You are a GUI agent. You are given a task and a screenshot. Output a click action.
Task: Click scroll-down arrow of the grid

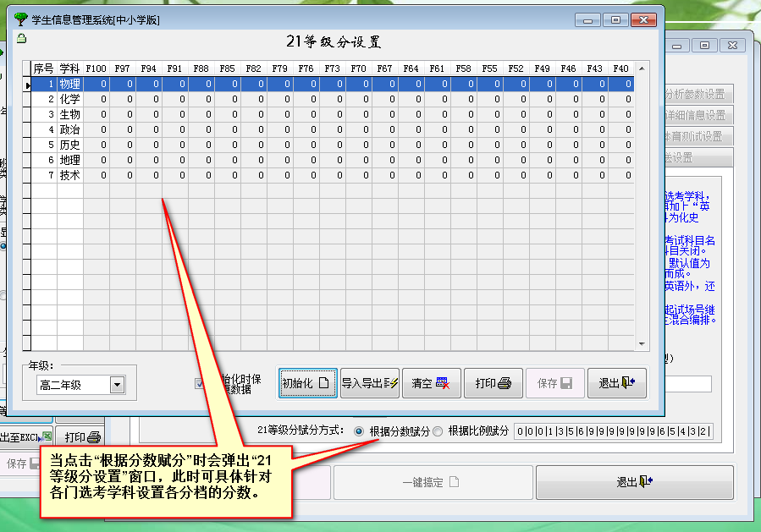tap(641, 344)
